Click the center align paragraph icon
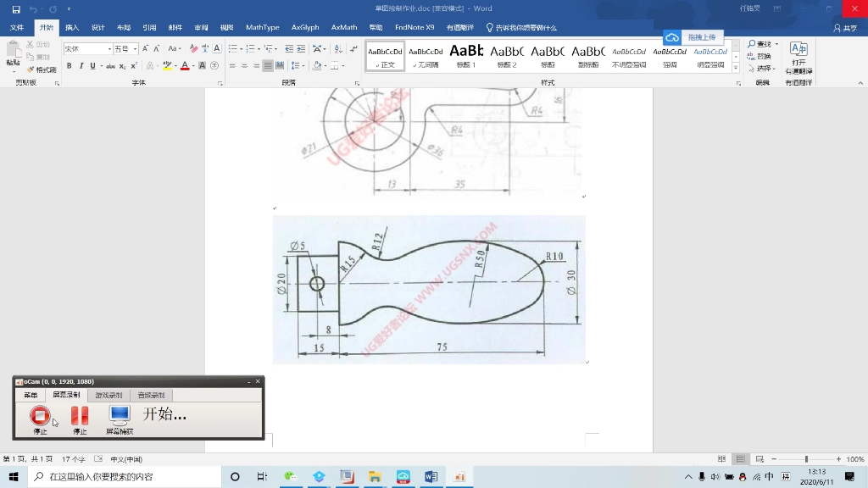This screenshot has width=868, height=488. point(243,65)
